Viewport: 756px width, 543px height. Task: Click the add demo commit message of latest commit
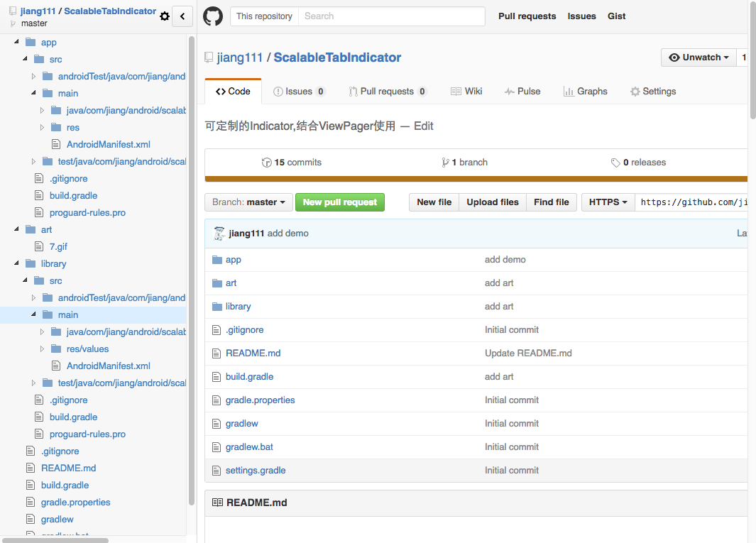click(287, 234)
